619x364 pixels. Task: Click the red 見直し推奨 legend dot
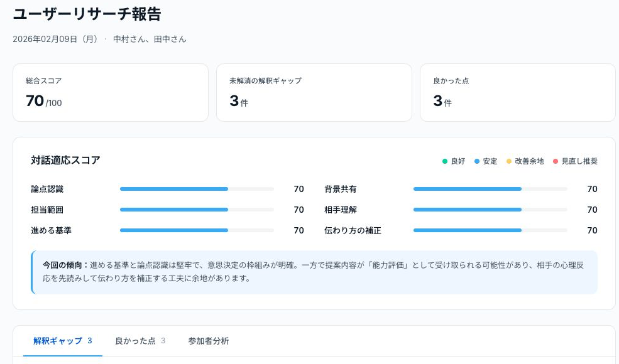[x=556, y=161]
